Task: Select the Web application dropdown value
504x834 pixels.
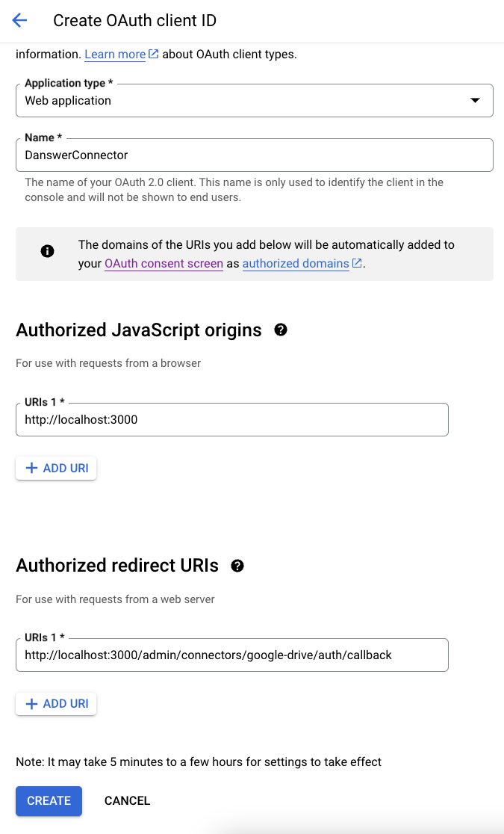Action: (254, 99)
